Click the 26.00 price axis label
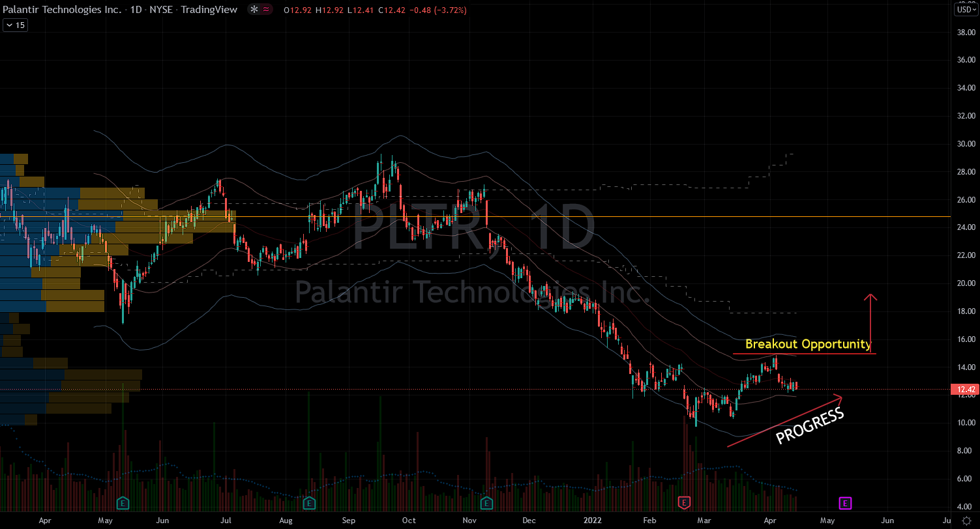 click(x=966, y=200)
